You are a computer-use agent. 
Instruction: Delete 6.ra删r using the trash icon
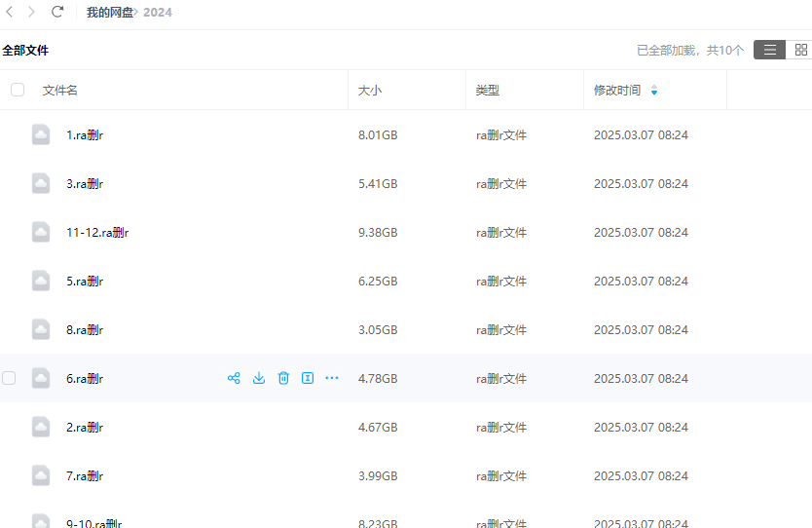pos(283,378)
